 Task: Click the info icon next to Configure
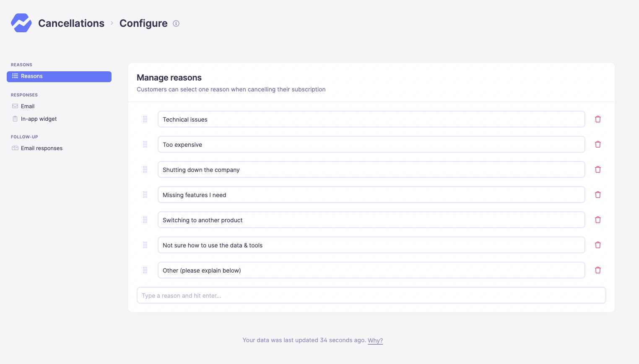[176, 23]
